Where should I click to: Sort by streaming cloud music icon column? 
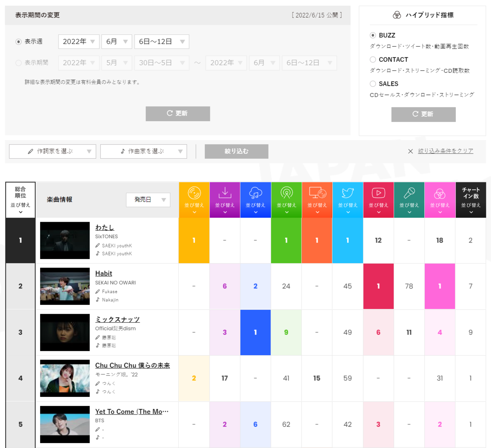coord(255,200)
